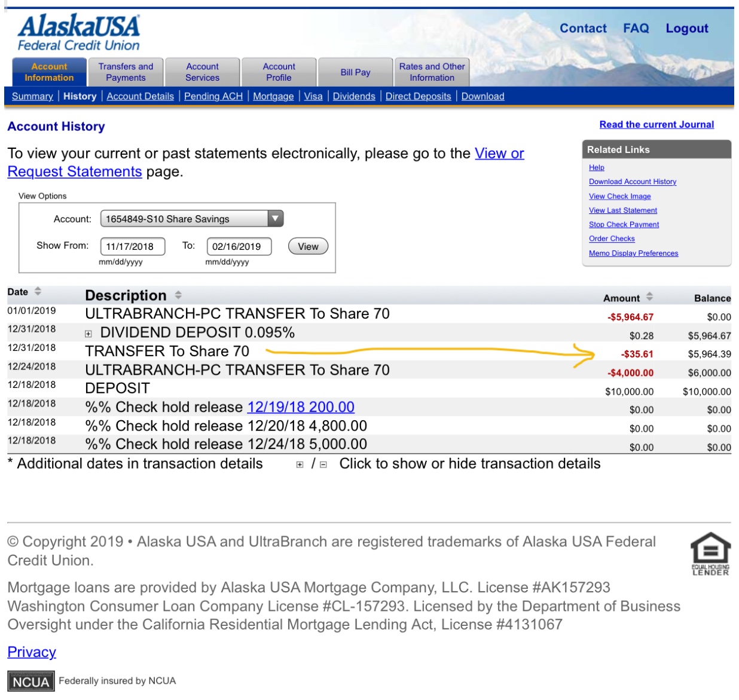
Task: Follow the View or Request Statements link
Action: coord(265,163)
